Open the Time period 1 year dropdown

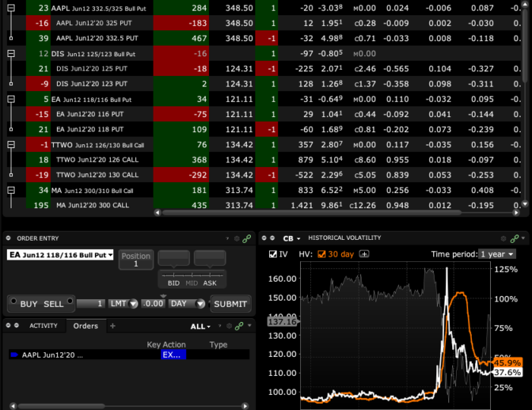(497, 254)
